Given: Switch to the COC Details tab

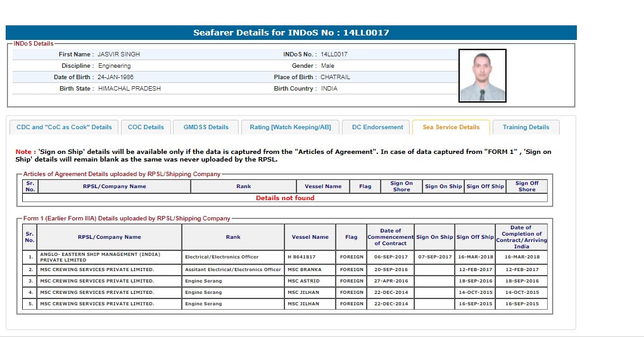Looking at the screenshot, I should (x=146, y=127).
